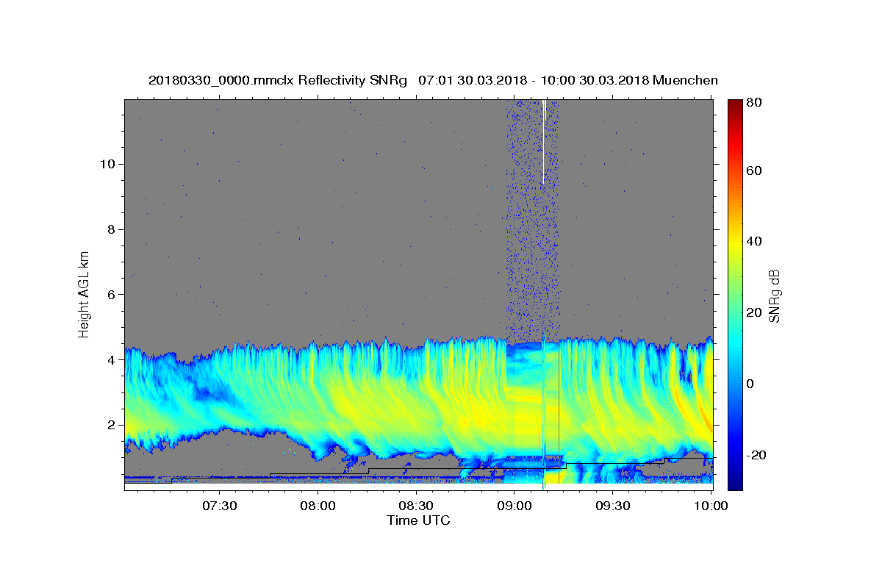Click the height axis label 6
882x588 pixels.
coord(112,295)
